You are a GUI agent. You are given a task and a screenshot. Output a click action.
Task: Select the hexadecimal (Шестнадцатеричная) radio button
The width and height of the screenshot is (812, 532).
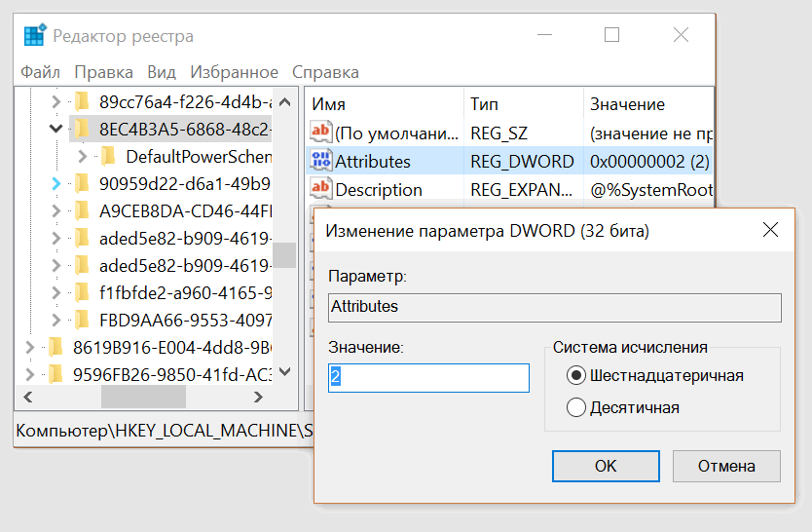click(x=575, y=375)
